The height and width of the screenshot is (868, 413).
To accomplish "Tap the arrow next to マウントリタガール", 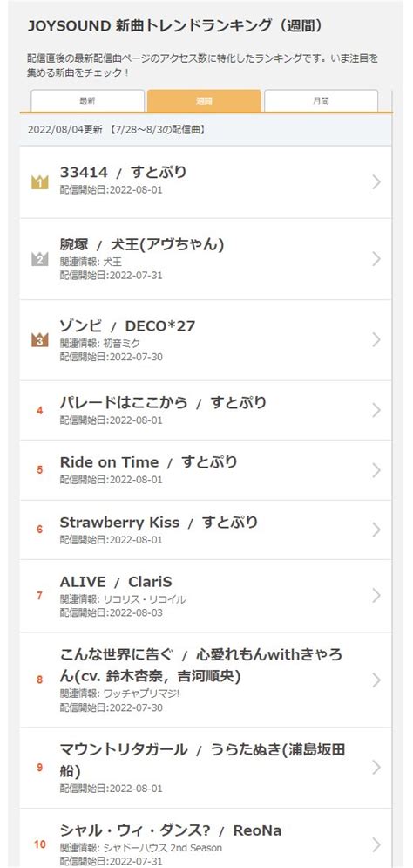I will tap(376, 768).
